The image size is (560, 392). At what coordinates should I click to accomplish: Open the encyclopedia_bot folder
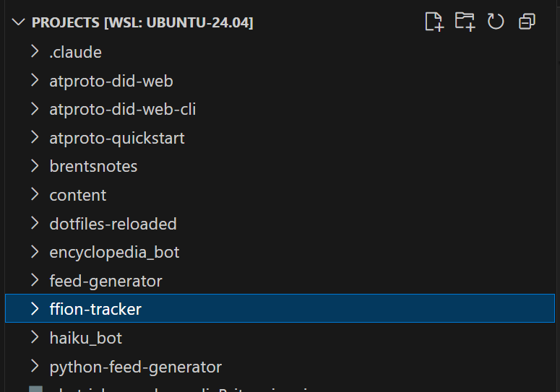(114, 253)
